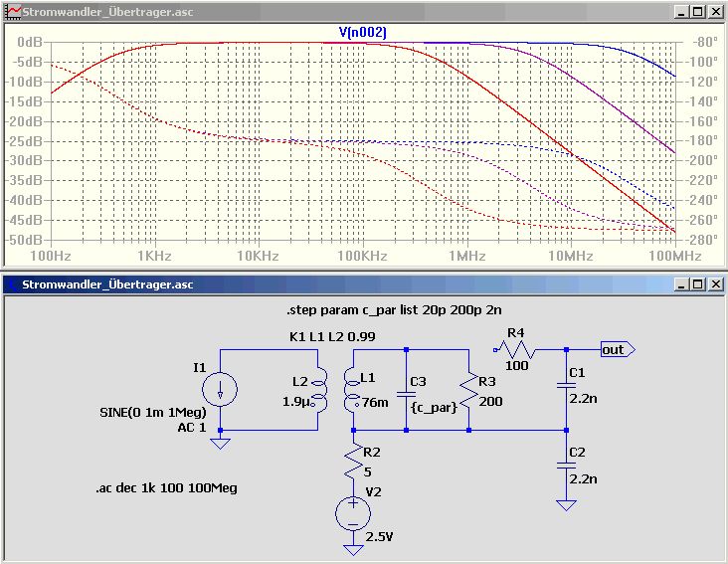Viewport: 728px width, 564px height.
Task: Click plot window title Stromwandler_Übertrager.asc
Action: coord(107,12)
